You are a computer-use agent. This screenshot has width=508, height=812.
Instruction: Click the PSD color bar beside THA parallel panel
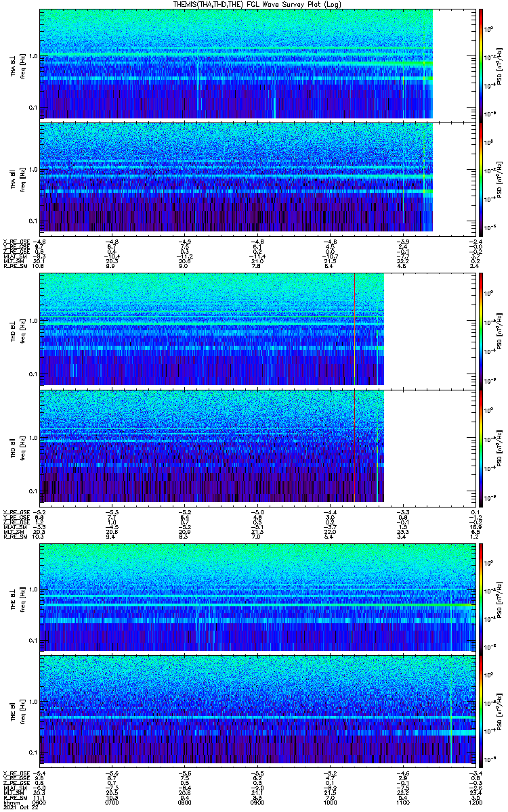(x=481, y=177)
